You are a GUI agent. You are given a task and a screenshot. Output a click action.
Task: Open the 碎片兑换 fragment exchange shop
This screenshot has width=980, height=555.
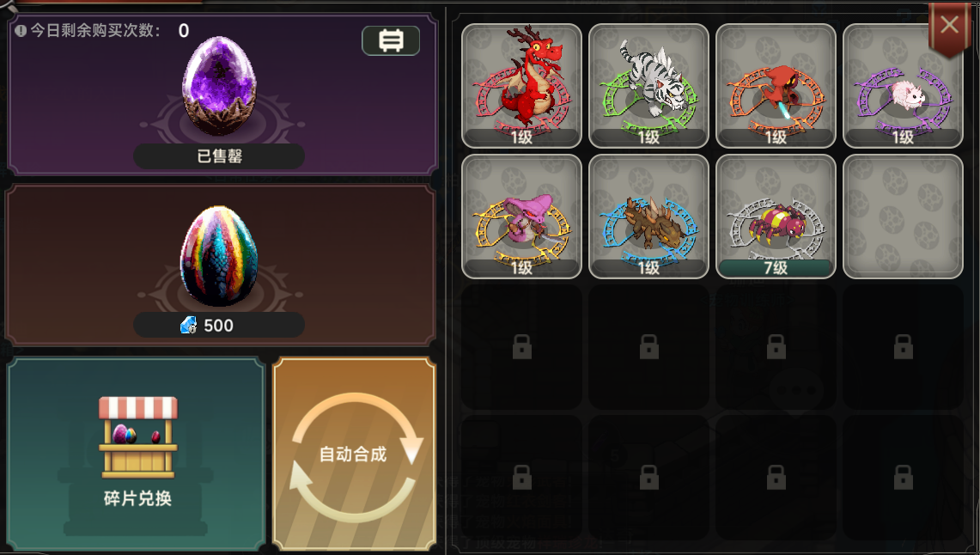[x=137, y=454]
